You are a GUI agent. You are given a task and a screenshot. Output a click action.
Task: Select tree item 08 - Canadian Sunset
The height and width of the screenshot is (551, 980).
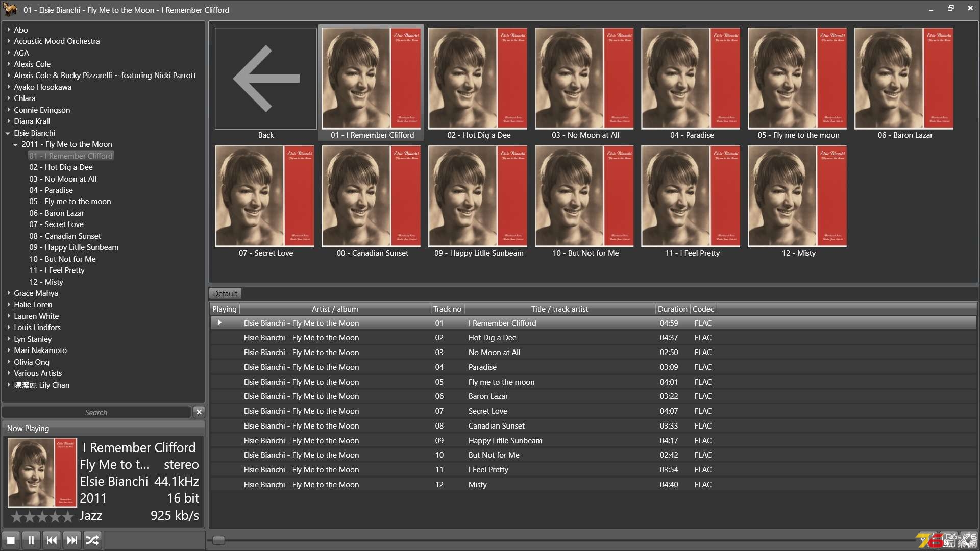65,236
